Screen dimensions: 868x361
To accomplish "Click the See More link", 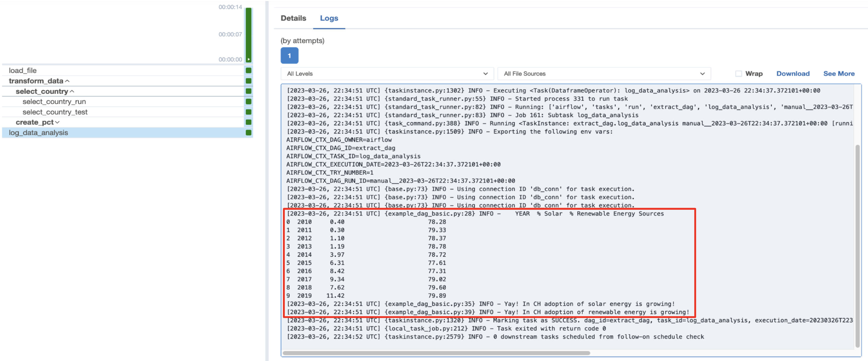I will pyautogui.click(x=838, y=73).
